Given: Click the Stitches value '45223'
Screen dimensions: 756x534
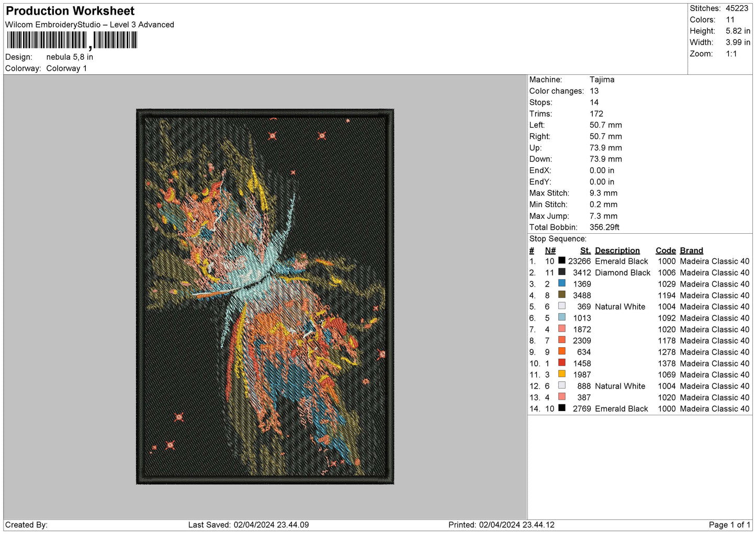Looking at the screenshot, I should [737, 8].
